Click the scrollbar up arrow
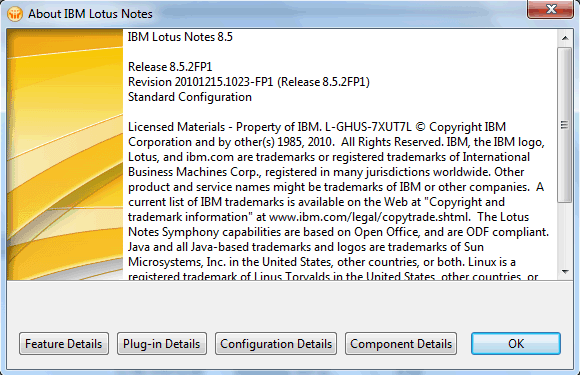This screenshot has height=375, width=580. [565, 38]
